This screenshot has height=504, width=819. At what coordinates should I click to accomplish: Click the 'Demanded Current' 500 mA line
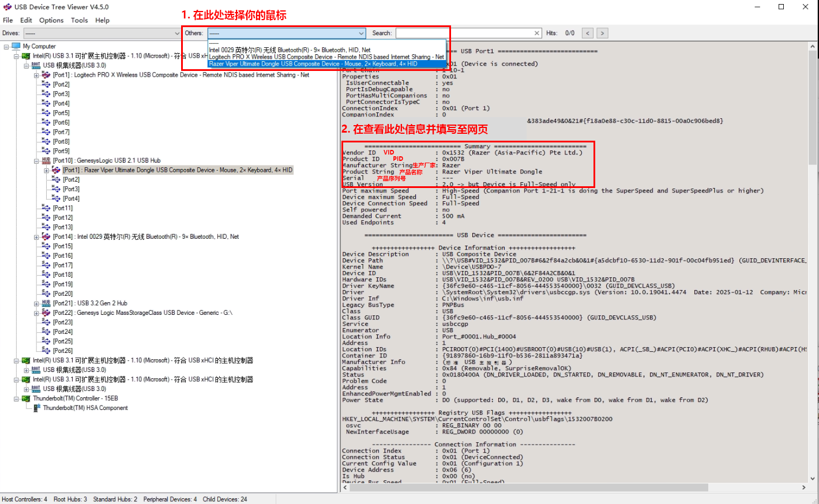click(403, 216)
